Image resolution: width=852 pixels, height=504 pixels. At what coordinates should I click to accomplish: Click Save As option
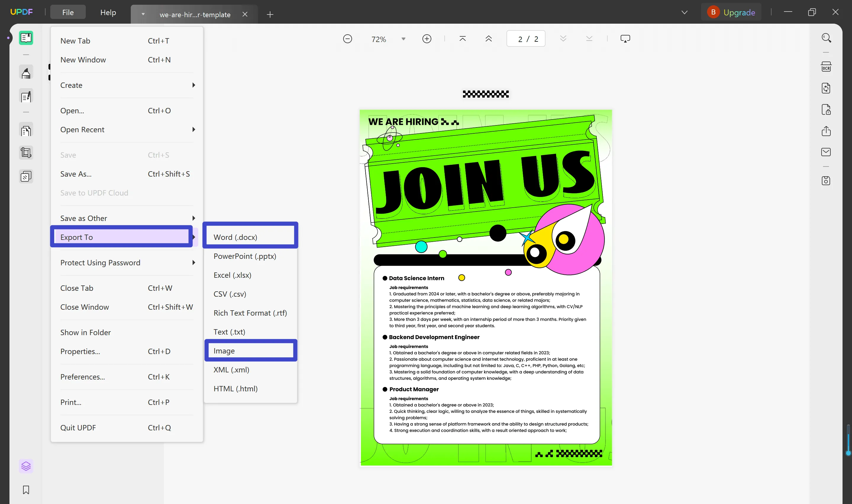[76, 173]
